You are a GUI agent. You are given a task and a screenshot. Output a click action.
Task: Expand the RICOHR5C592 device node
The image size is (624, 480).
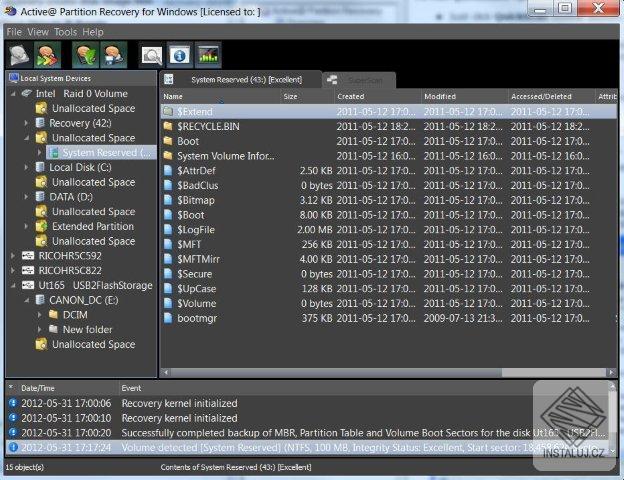13,256
